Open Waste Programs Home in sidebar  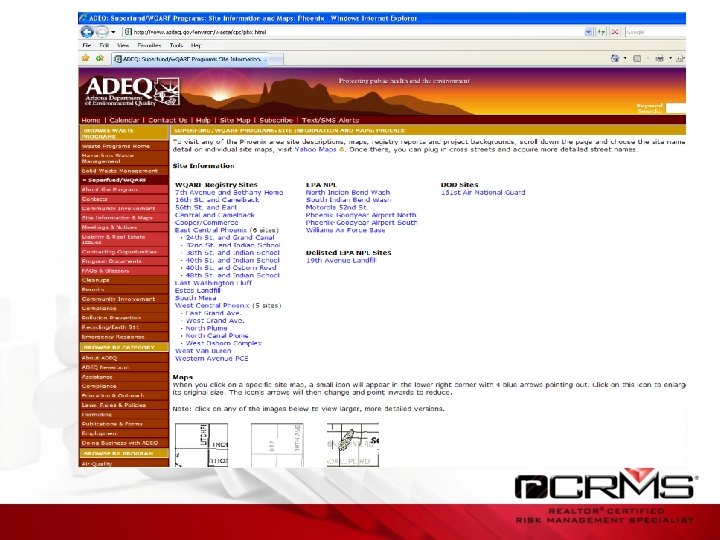coord(124,146)
